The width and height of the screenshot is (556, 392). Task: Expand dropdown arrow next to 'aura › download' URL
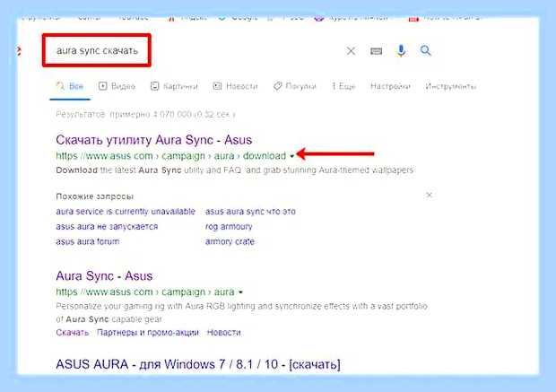pyautogui.click(x=291, y=156)
